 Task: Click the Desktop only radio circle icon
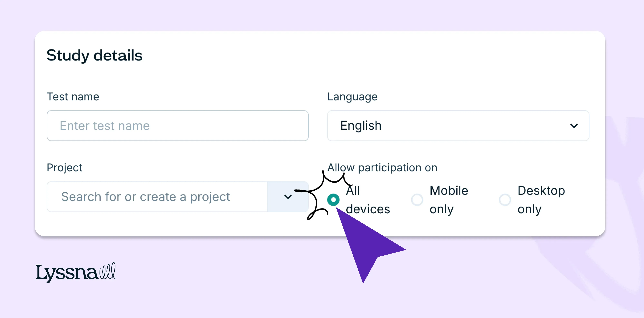[x=505, y=200]
